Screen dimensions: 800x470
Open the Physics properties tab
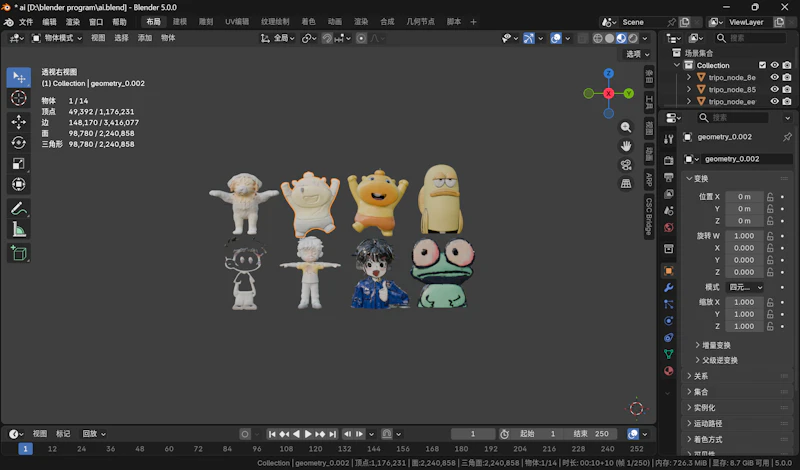pyautogui.click(x=668, y=321)
